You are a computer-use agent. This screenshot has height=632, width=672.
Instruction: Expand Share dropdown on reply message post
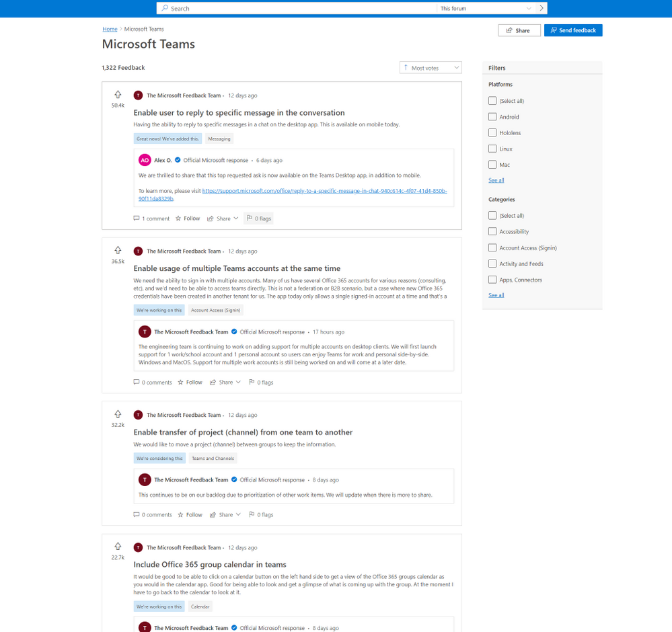tap(223, 219)
